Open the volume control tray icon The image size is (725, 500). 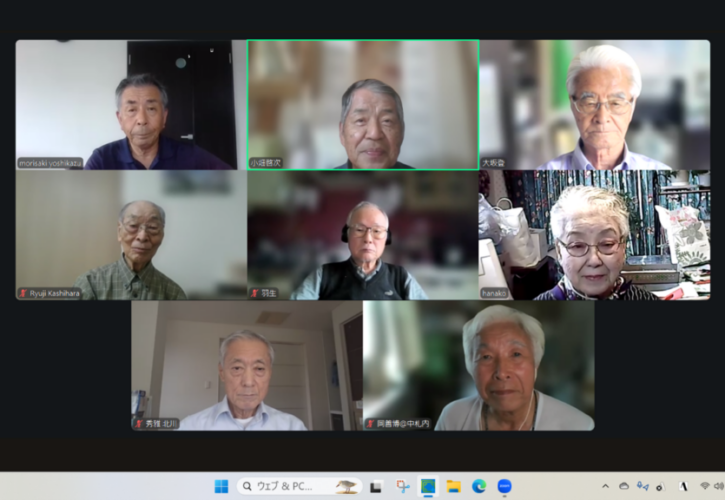[719, 487]
